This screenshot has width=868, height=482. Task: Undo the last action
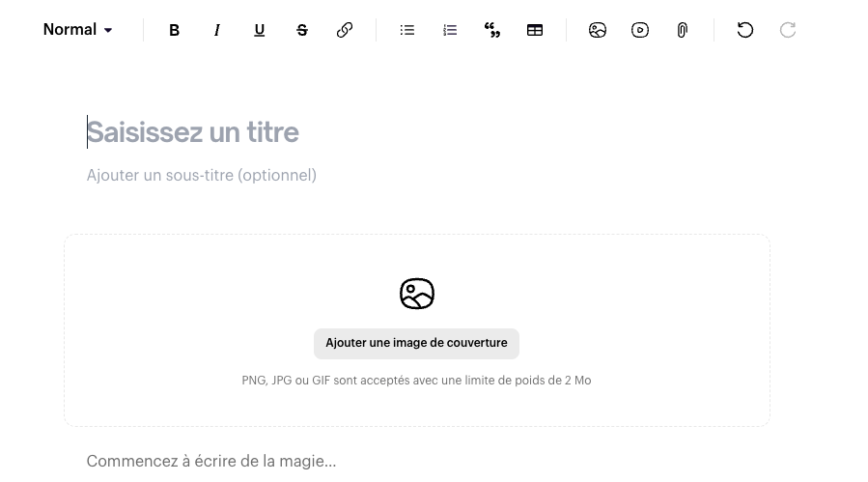tap(745, 30)
